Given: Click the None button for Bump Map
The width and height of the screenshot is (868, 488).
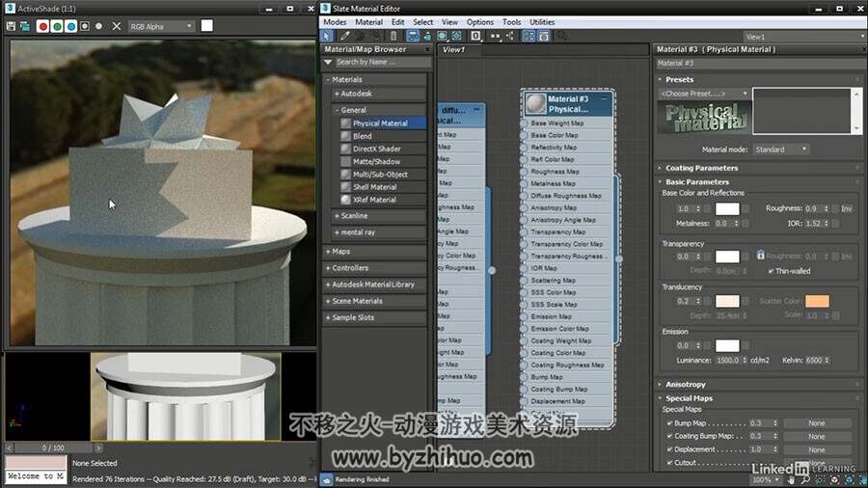Looking at the screenshot, I should pyautogui.click(x=817, y=423).
